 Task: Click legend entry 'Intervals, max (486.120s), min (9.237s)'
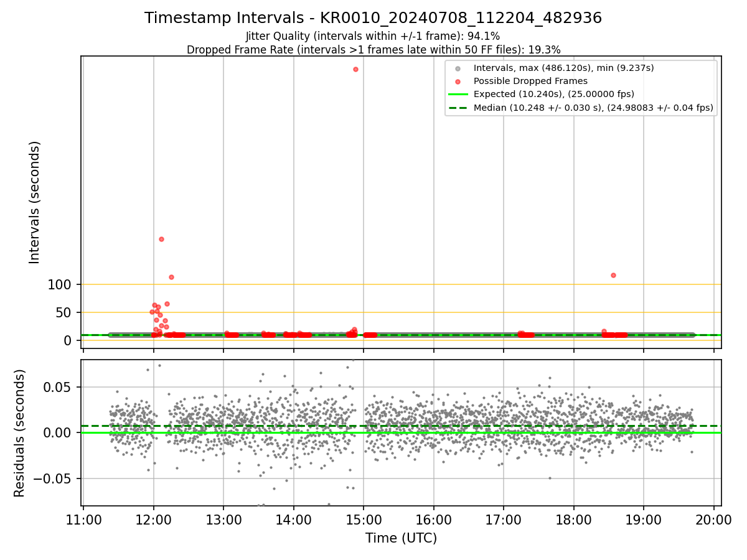point(563,68)
